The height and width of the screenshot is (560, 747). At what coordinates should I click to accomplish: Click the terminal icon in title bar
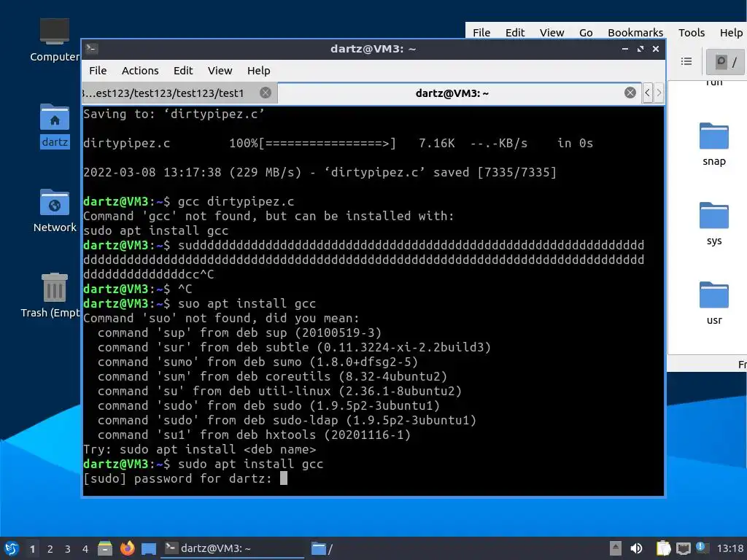pyautogui.click(x=92, y=49)
